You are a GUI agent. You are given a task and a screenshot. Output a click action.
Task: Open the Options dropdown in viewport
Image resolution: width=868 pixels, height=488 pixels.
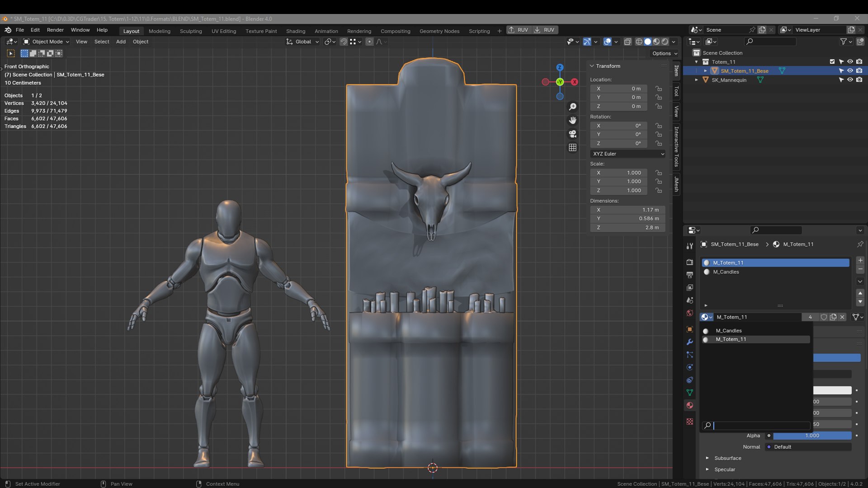[665, 53]
